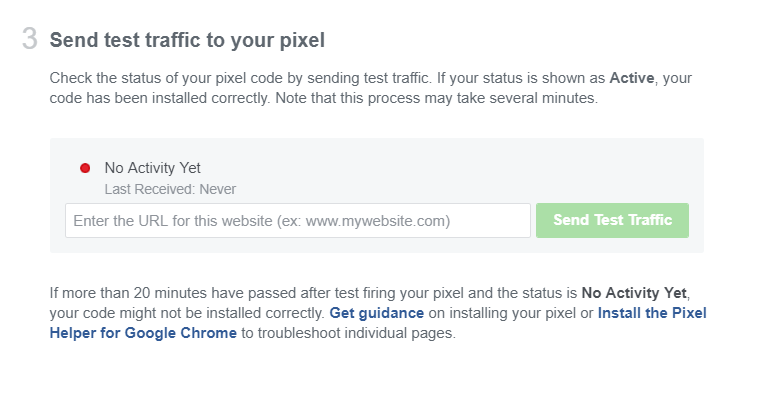Click bold No Activity Yet in bottom paragraph
Image resolution: width=767 pixels, height=393 pixels.
[x=634, y=293]
